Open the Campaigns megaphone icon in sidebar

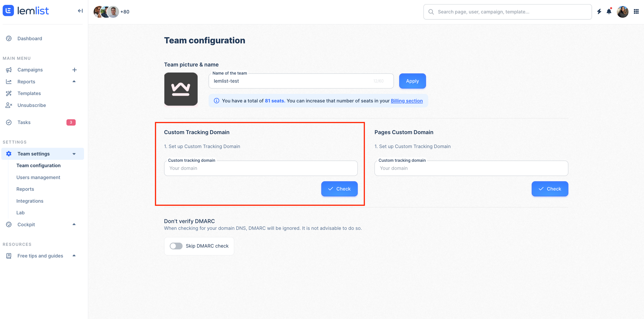(x=9, y=70)
